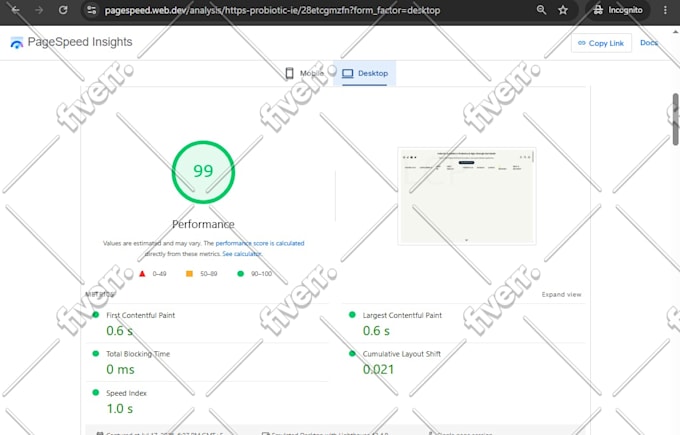Open the 'See calculator' link
This screenshot has height=435, width=680.
(242, 254)
